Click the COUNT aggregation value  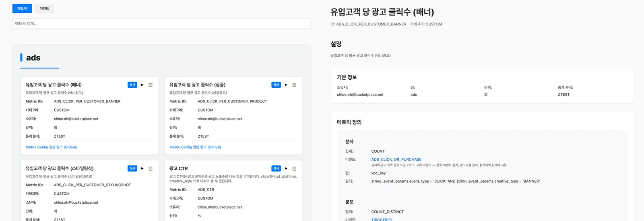tap(378, 151)
